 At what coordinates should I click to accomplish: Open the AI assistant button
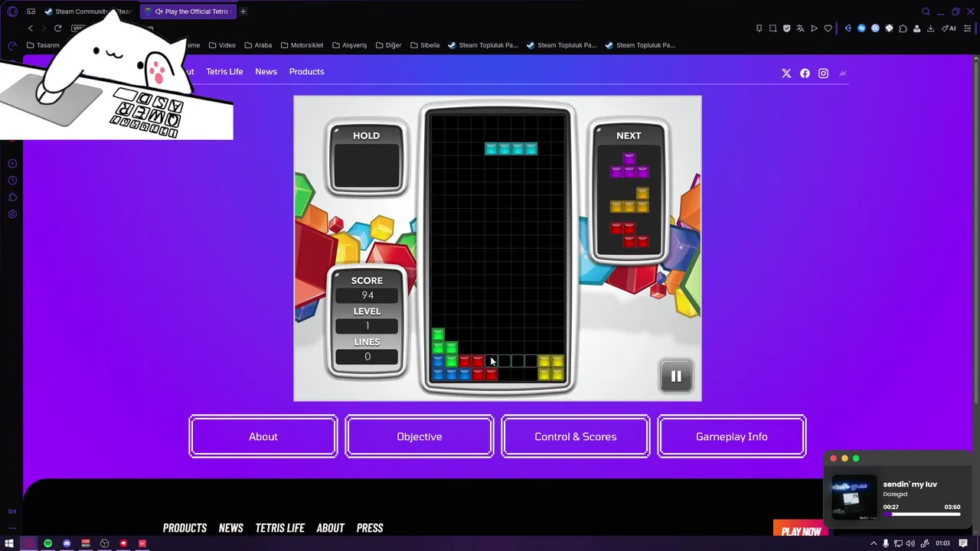point(949,28)
